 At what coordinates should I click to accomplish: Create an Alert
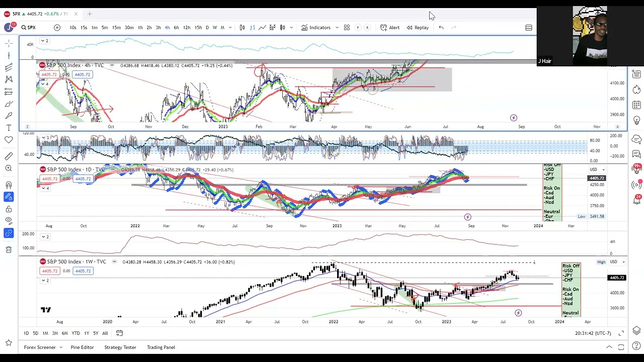pos(390,28)
